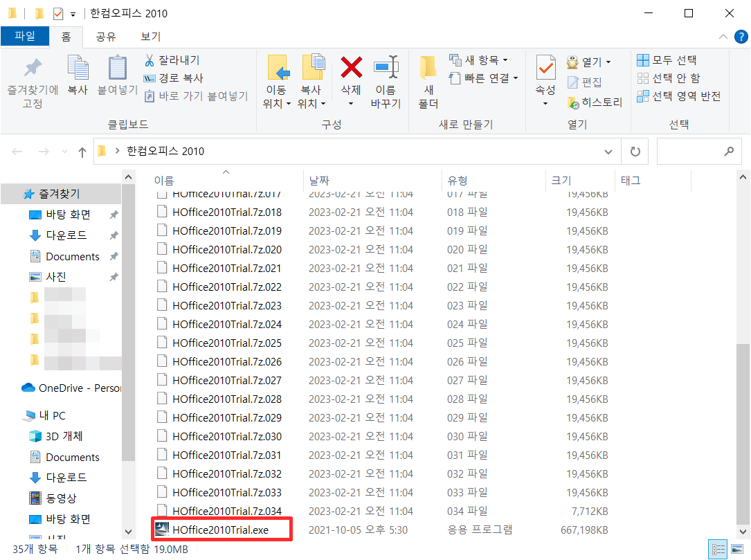Select file HOffice2010Trial.7z.034
Image resolution: width=751 pixels, height=560 pixels.
[227, 511]
